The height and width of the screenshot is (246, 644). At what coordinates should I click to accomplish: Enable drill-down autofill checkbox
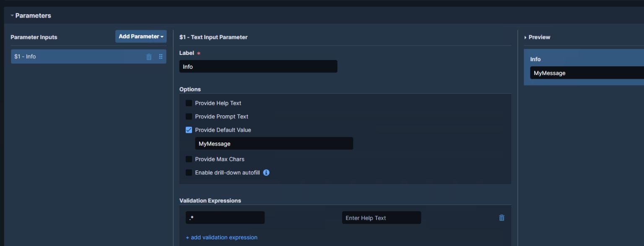pyautogui.click(x=189, y=173)
